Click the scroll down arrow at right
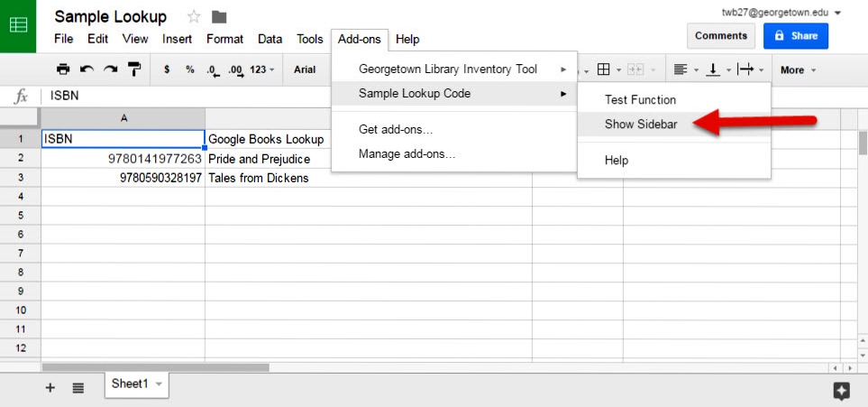Screen dimensions: 868x407 (863, 354)
